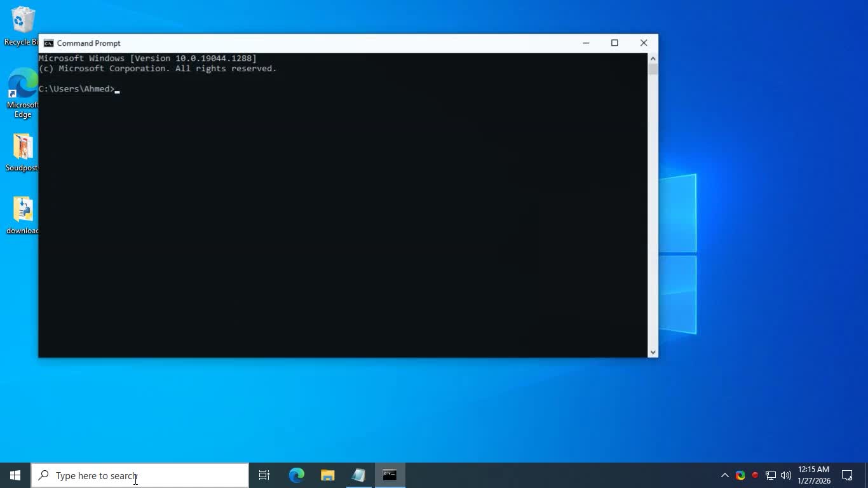Show hidden system tray icons
The width and height of the screenshot is (868, 488).
coord(724,475)
